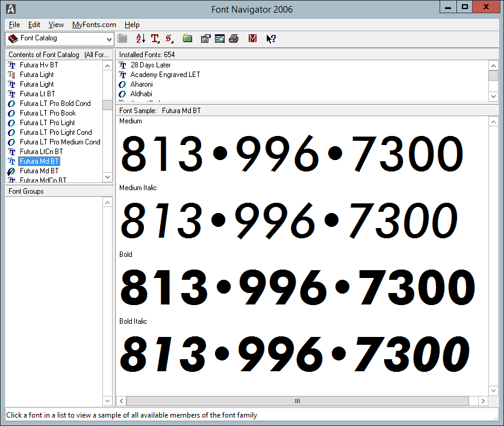Select Futura LT Pro Book font
Viewport: 504px width, 426px height.
click(48, 113)
